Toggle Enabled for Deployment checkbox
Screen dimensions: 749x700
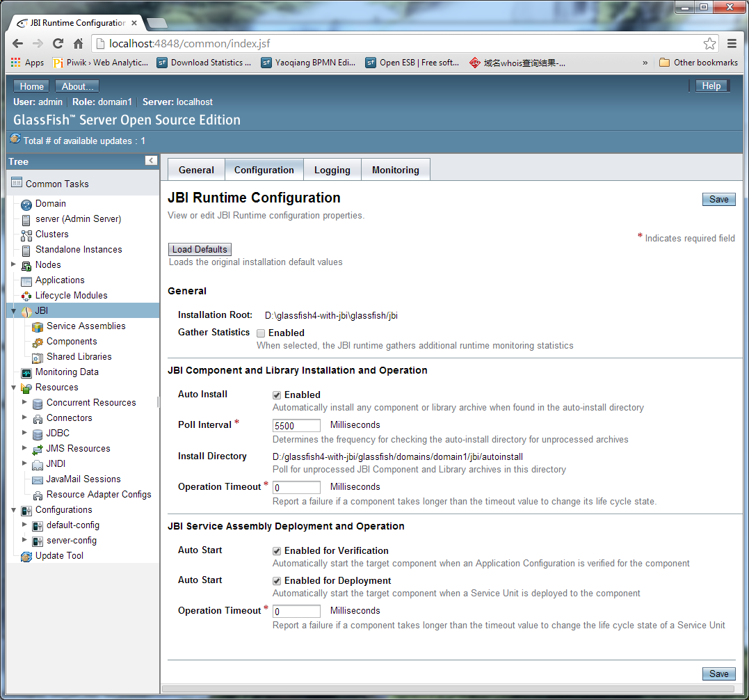[x=277, y=581]
